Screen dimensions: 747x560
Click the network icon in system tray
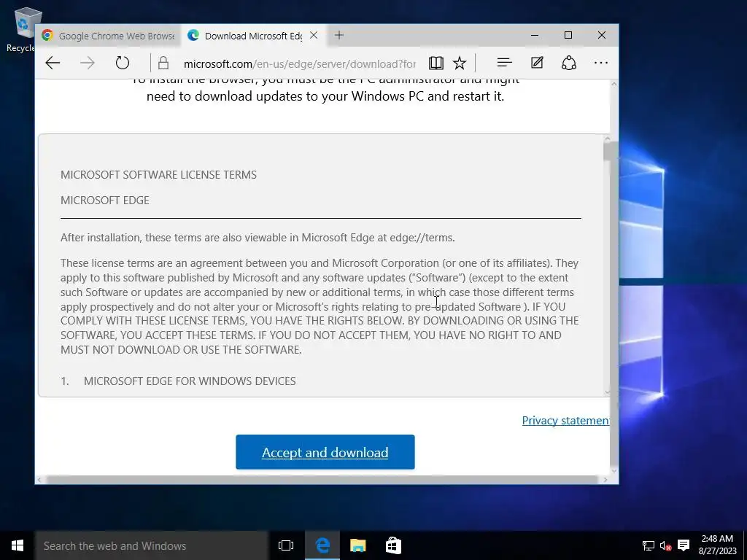click(x=648, y=545)
